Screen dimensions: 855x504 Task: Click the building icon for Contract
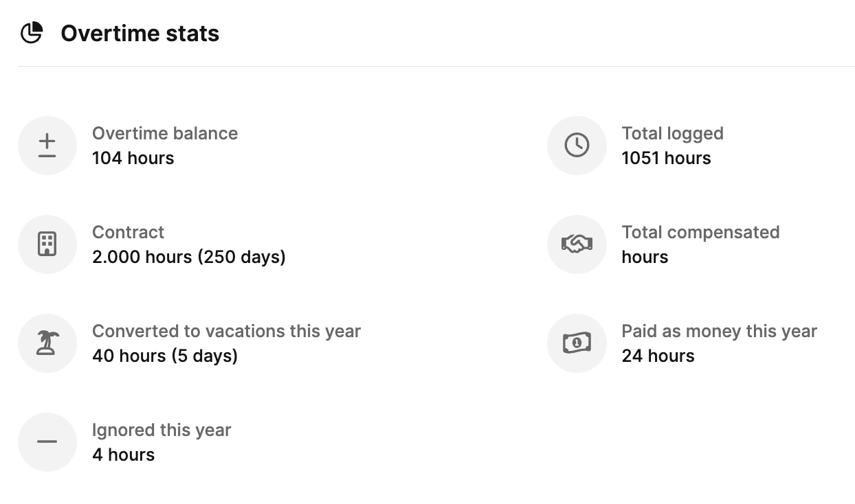47,244
